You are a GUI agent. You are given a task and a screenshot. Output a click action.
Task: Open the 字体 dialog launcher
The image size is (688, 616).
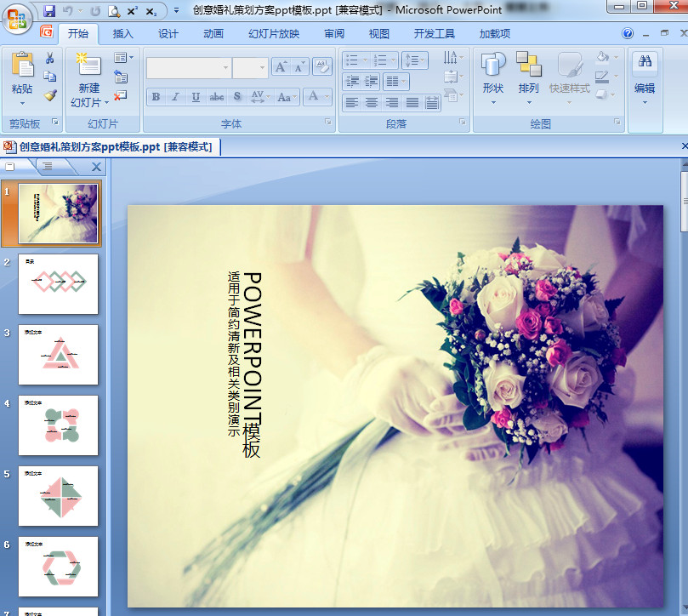pos(327,122)
